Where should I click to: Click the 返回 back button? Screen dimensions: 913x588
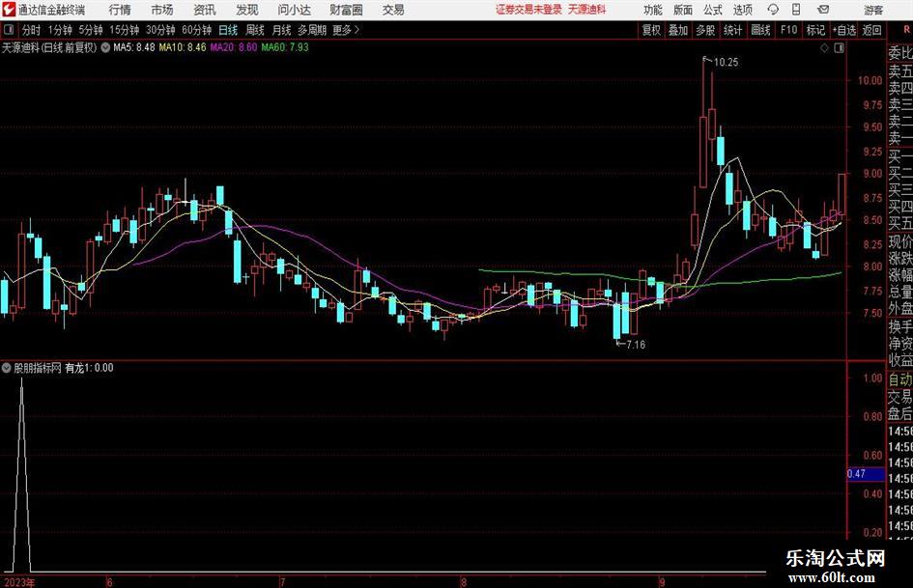click(x=871, y=30)
